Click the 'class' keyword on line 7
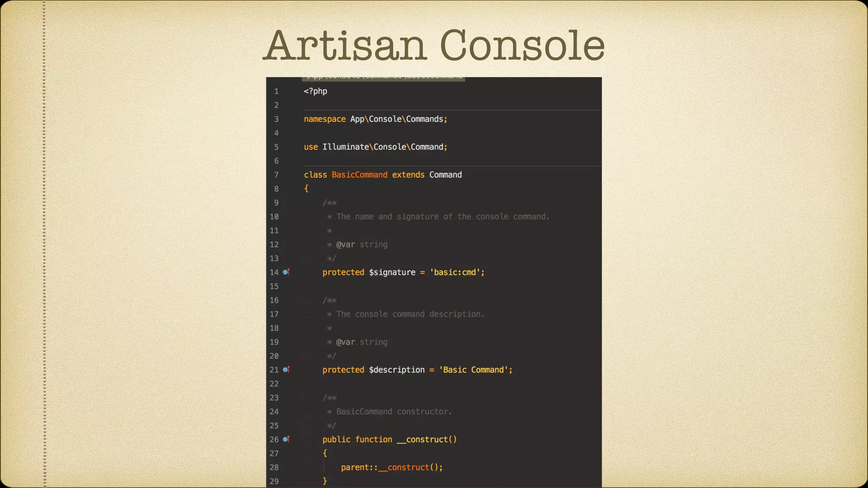This screenshot has width=868, height=488. tap(315, 175)
